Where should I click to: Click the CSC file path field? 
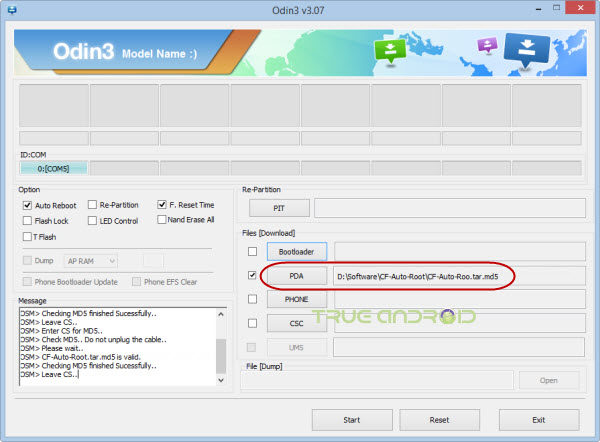pos(460,323)
